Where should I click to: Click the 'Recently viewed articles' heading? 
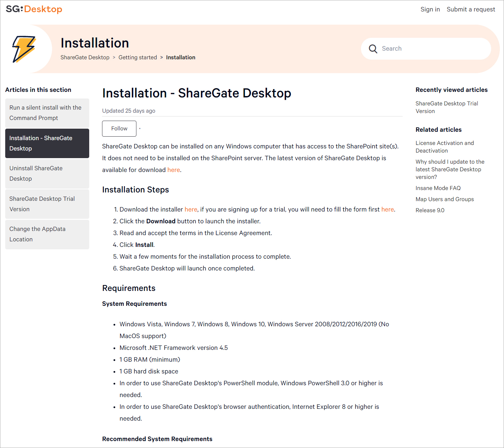click(x=452, y=90)
